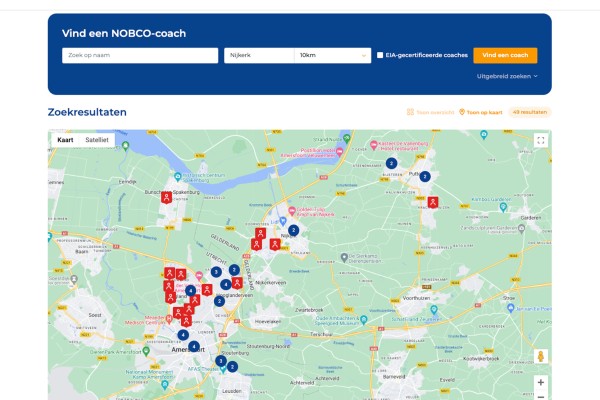Screen dimensions: 600x400
Task: Click the Nijkerk location field
Action: pos(258,56)
